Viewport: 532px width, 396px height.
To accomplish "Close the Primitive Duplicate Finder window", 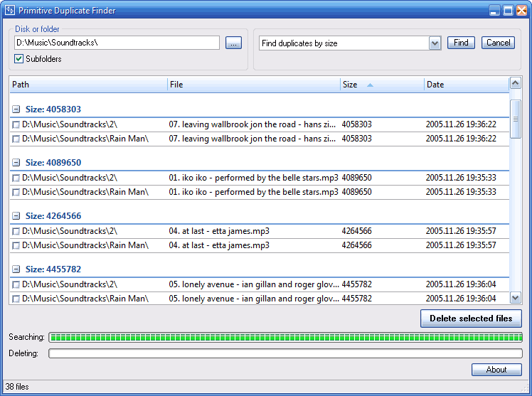I will point(521,10).
